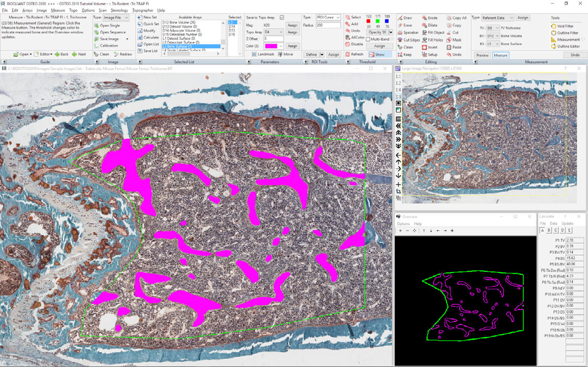The height and width of the screenshot is (367, 588).
Task: Click the Measure button
Action: (500, 55)
